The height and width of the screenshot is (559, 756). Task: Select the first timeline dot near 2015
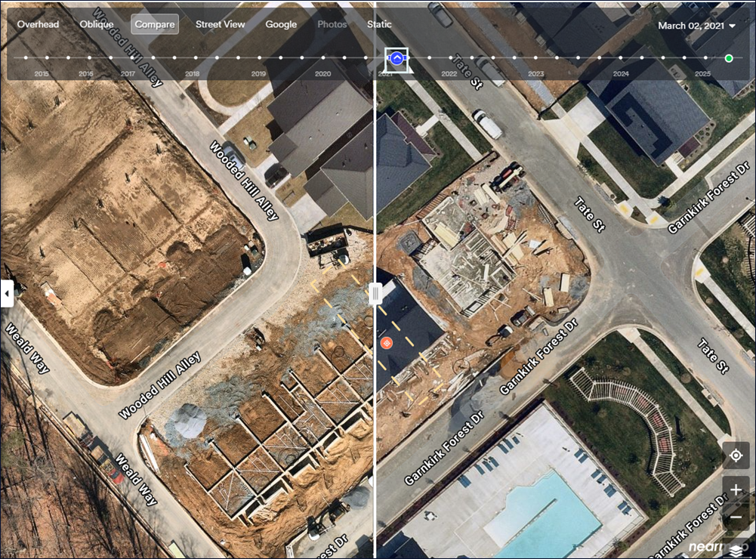click(26, 58)
